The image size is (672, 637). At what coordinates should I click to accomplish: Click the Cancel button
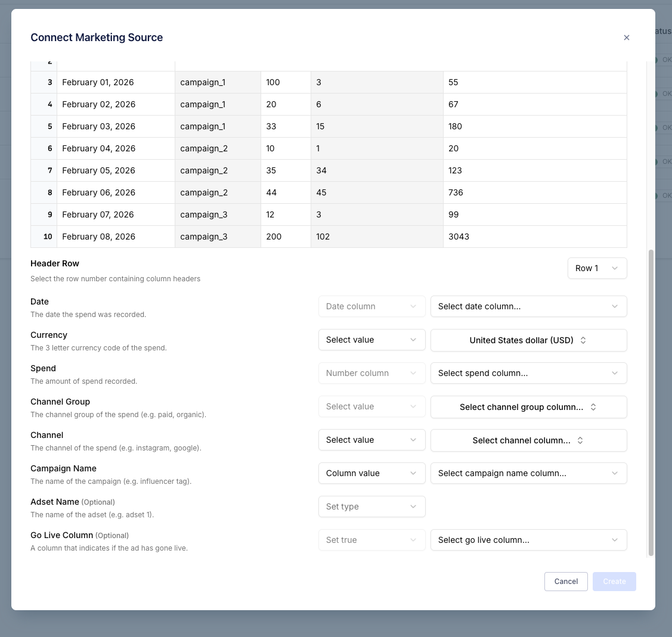click(x=565, y=582)
